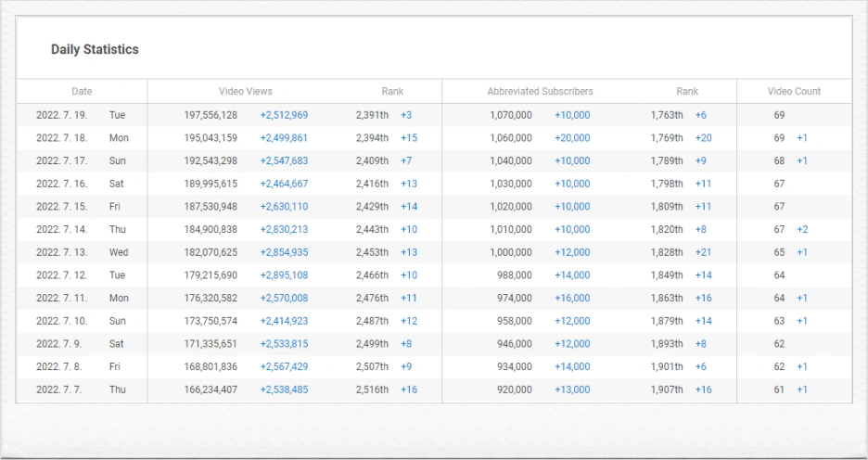Select video views value 173,750,574
Screen dimensions: 868x460
tap(211, 321)
